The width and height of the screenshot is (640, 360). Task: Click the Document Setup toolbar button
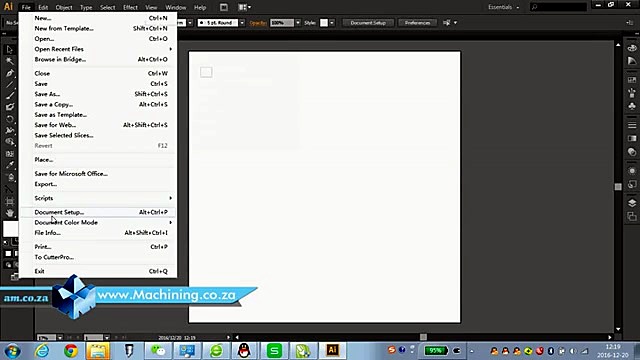(x=368, y=23)
